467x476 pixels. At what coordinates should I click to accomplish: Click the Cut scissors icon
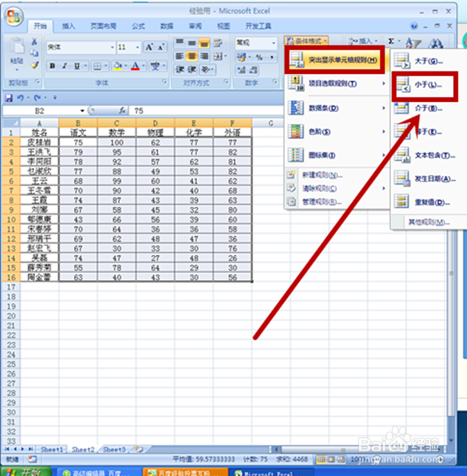(34, 41)
